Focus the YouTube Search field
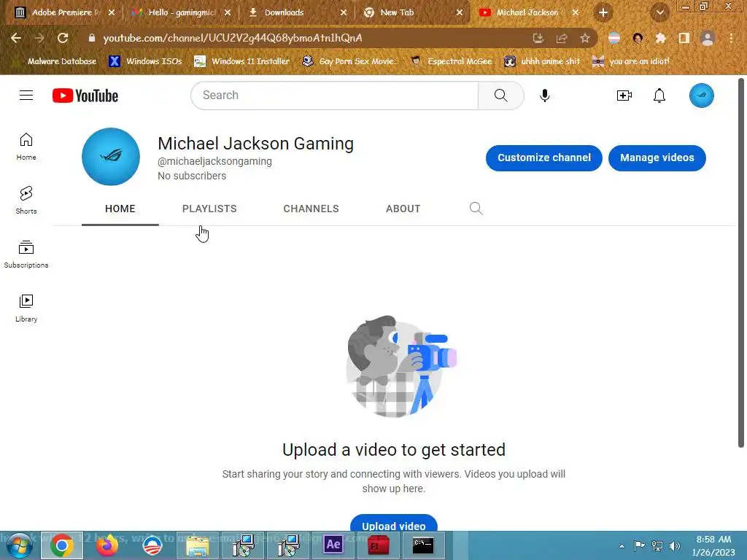747x560 pixels. click(x=334, y=96)
